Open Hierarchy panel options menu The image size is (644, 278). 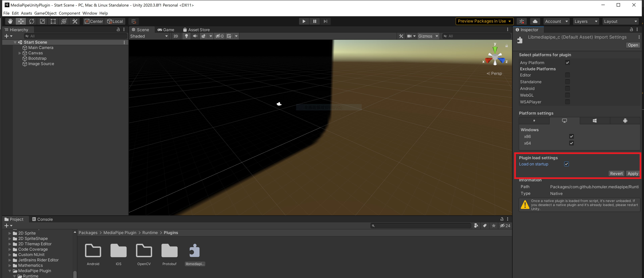124,30
